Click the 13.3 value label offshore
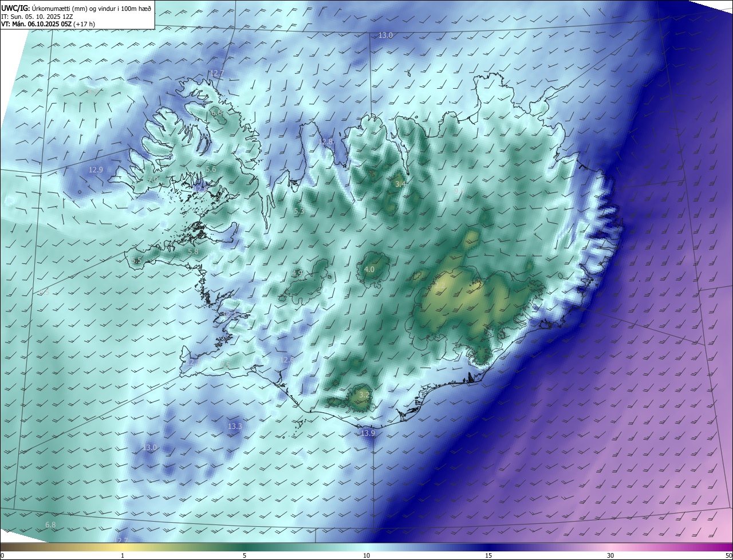The image size is (733, 560). tap(235, 426)
